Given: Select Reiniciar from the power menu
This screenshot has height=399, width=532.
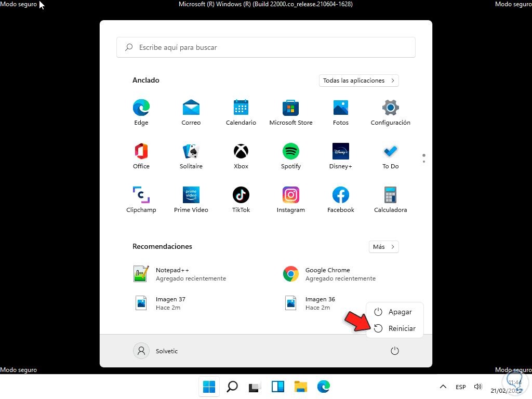Looking at the screenshot, I should point(395,328).
